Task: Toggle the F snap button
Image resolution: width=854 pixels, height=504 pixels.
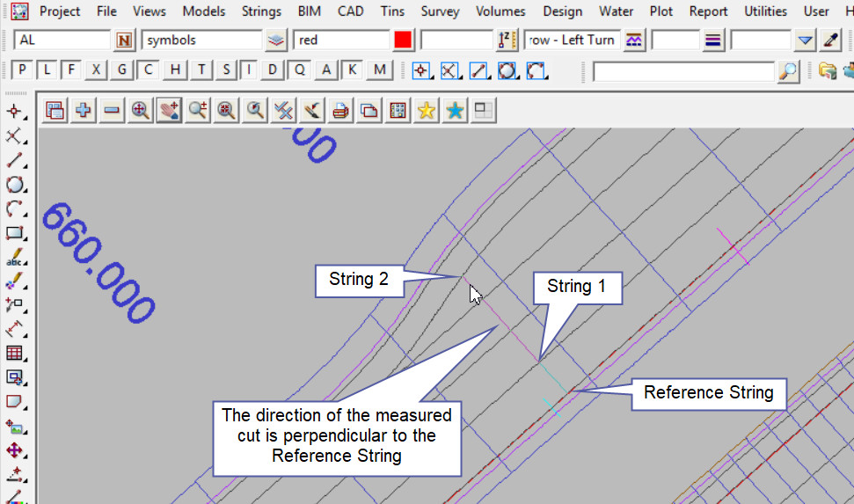Action: tap(71, 70)
